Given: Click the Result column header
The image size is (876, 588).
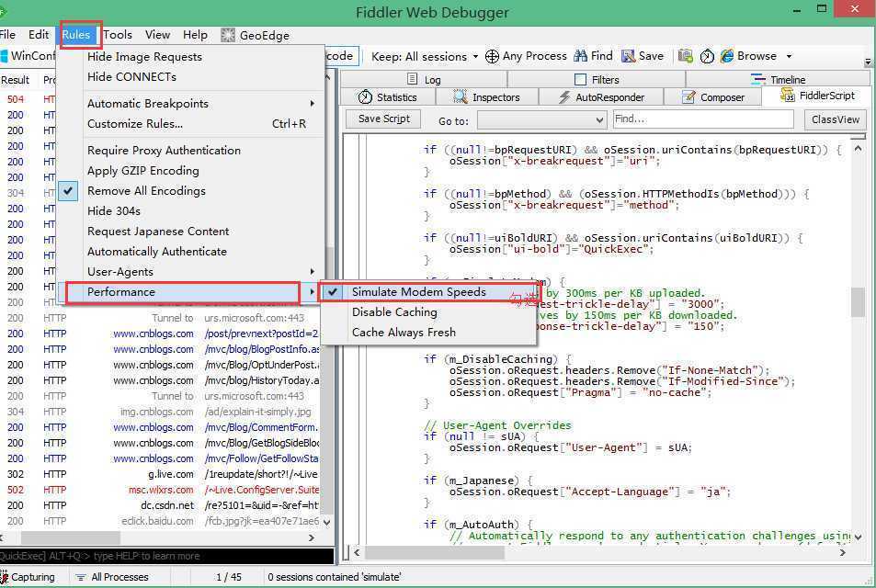Looking at the screenshot, I should [x=15, y=80].
